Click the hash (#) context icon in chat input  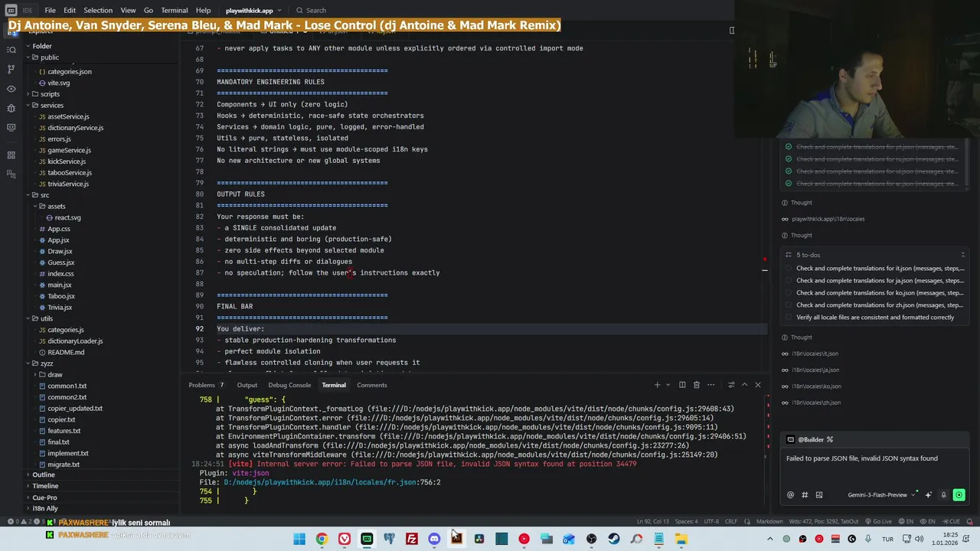[x=805, y=495]
